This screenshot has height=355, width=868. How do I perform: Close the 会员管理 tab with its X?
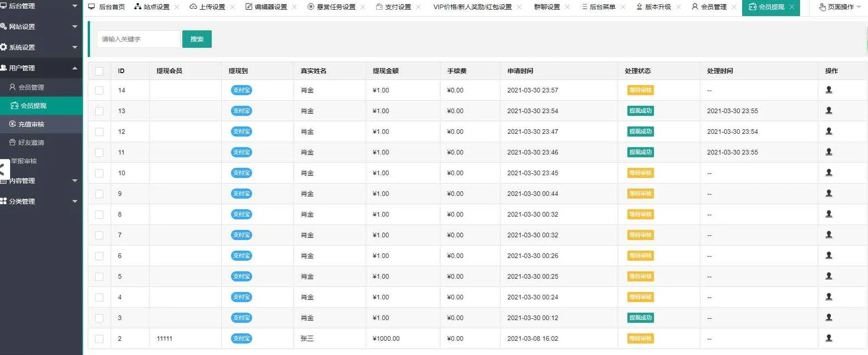click(734, 7)
